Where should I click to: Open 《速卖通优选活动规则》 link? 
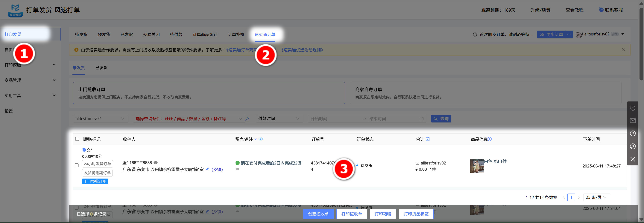[302, 50]
